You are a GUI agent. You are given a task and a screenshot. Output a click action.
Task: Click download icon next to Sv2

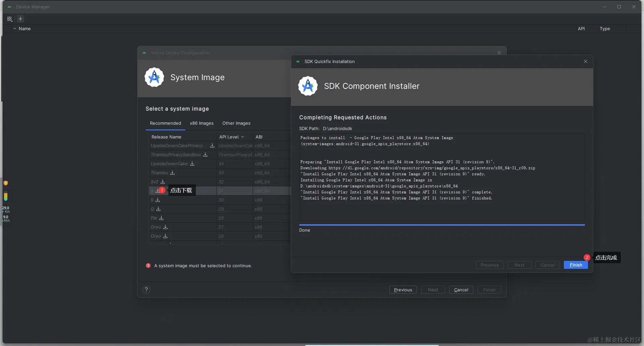pyautogui.click(x=163, y=182)
